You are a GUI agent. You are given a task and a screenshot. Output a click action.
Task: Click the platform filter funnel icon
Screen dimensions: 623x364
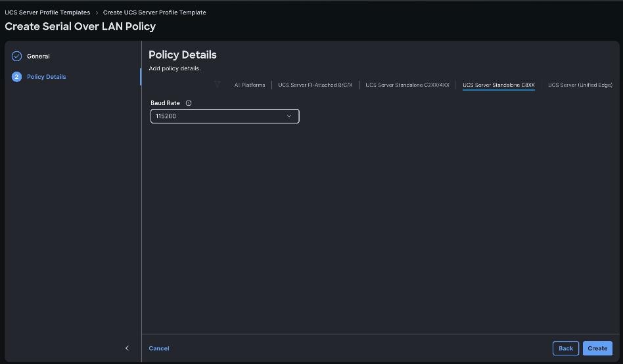(218, 84)
